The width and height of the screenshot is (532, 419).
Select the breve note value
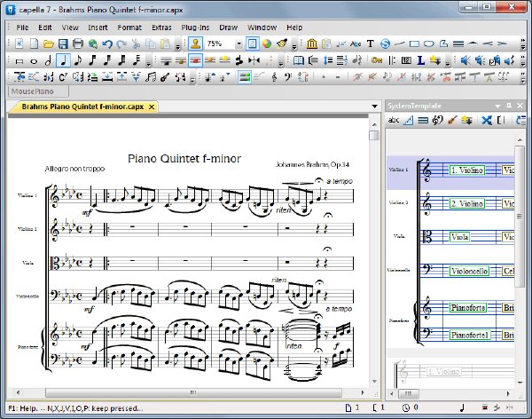pos(20,61)
